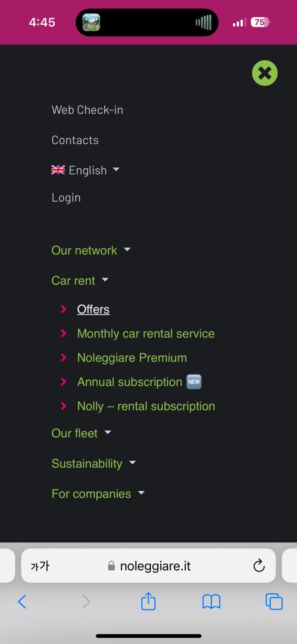Close the menu with green X button
The width and height of the screenshot is (297, 644).
[265, 73]
